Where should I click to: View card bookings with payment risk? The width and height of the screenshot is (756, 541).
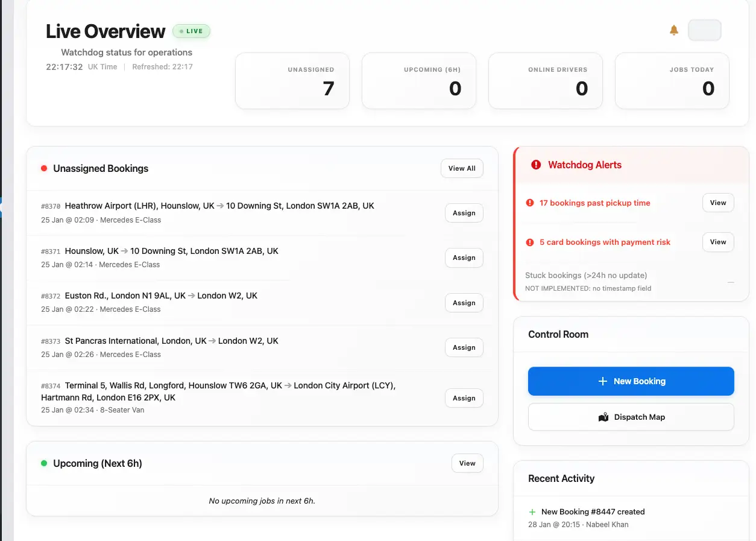coord(717,242)
